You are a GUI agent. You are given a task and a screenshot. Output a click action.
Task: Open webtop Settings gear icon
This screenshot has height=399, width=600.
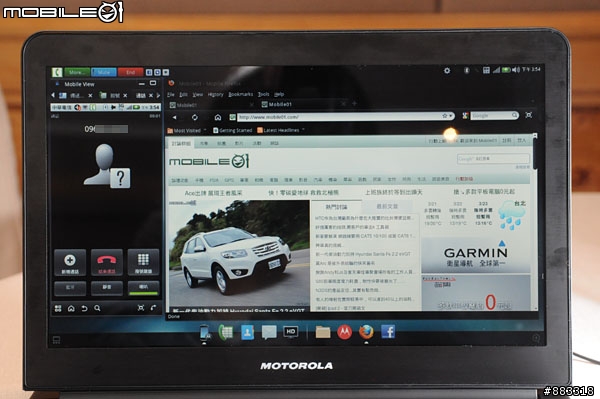[447, 70]
